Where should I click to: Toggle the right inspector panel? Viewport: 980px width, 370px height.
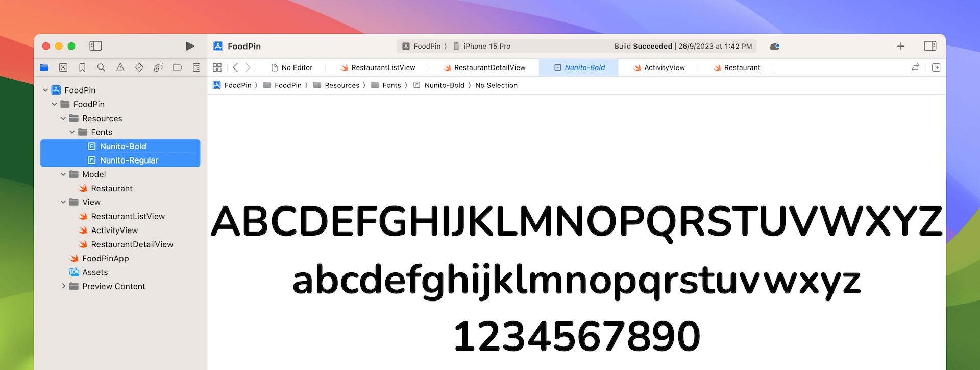(930, 47)
